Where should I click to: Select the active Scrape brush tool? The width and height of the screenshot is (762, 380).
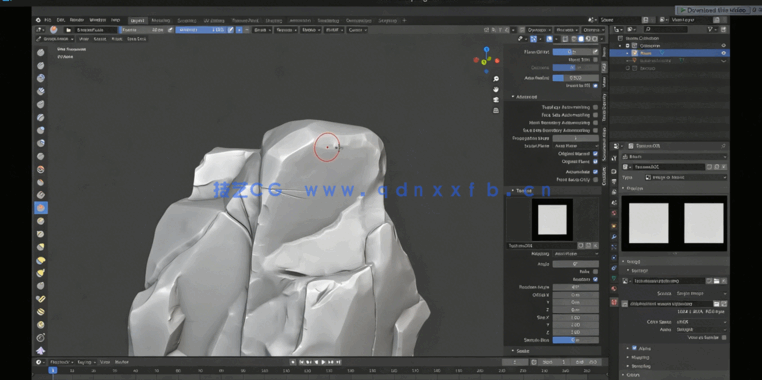click(x=41, y=208)
